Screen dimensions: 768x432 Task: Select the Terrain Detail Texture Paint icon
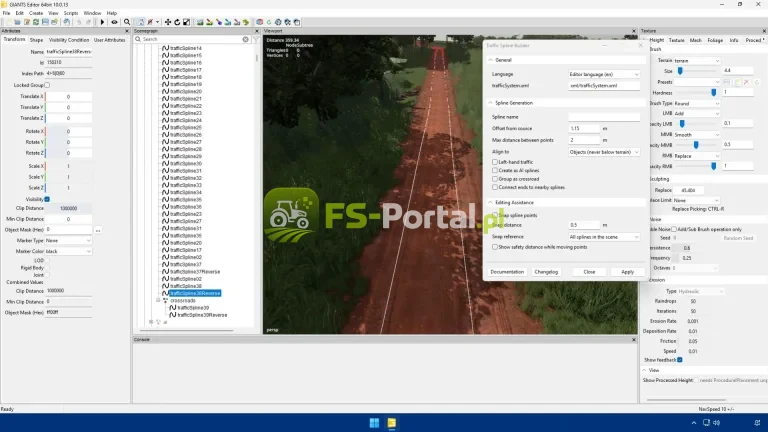click(x=209, y=22)
